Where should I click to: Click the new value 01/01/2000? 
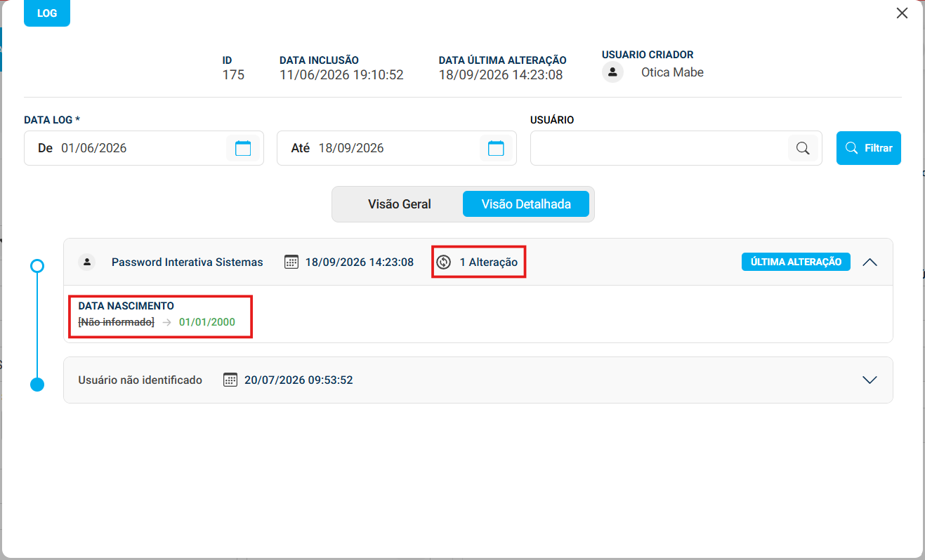(x=207, y=322)
